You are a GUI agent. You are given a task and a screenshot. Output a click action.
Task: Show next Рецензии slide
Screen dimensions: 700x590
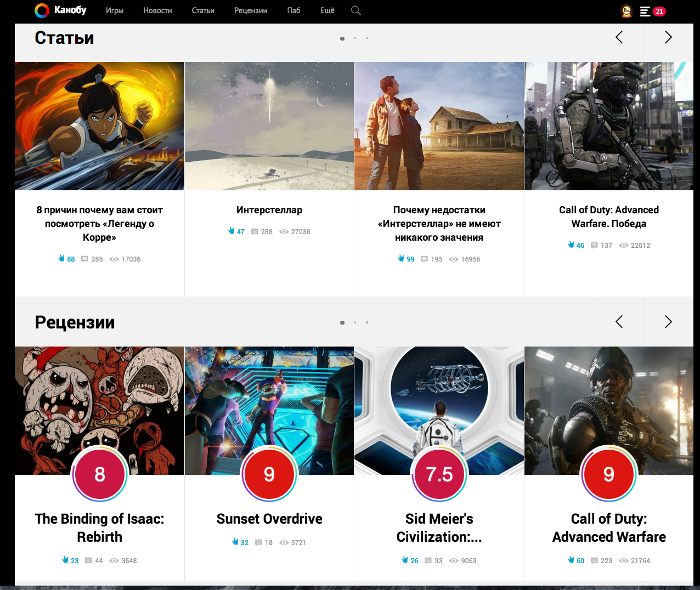click(668, 322)
